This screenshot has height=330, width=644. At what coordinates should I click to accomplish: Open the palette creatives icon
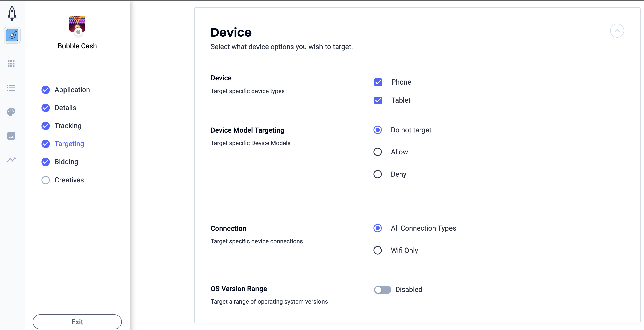(x=11, y=112)
